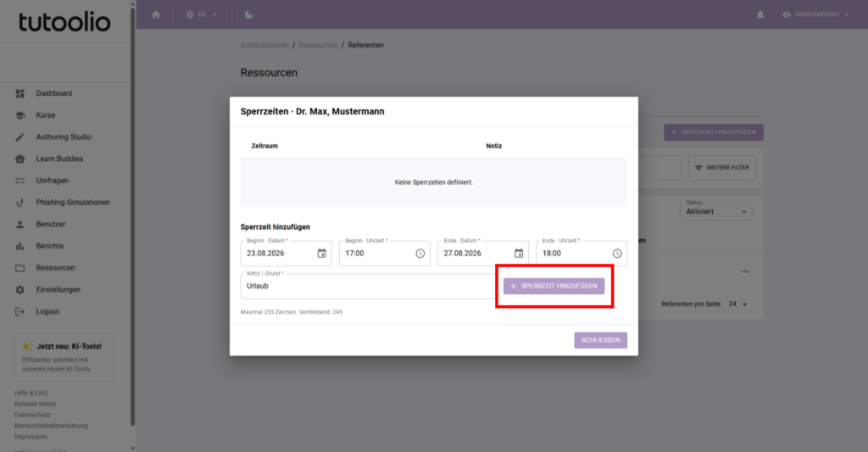The image size is (868, 452).
Task: Click the Weitere Filter button
Action: tap(722, 168)
